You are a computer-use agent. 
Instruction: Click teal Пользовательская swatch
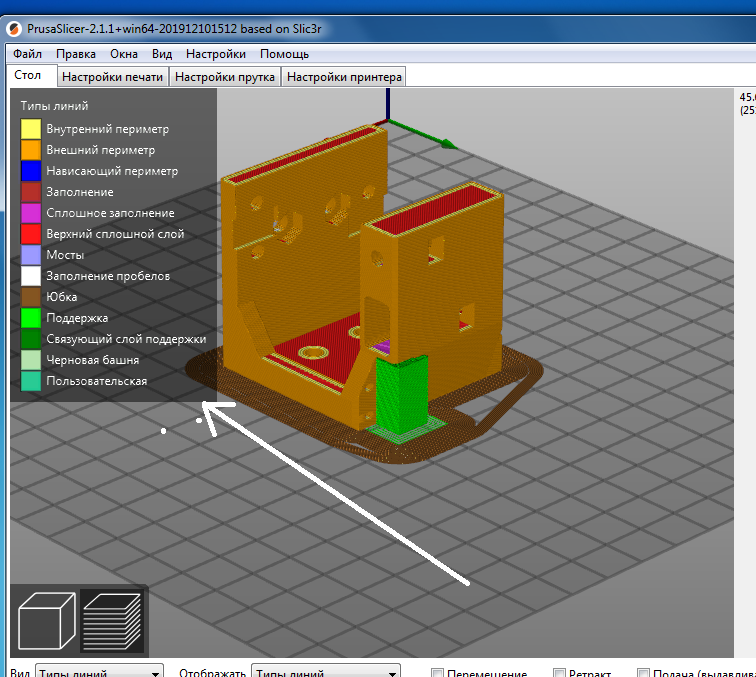point(31,381)
